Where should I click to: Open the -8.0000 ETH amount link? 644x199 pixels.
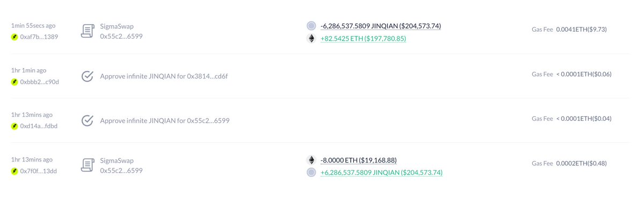click(x=359, y=160)
